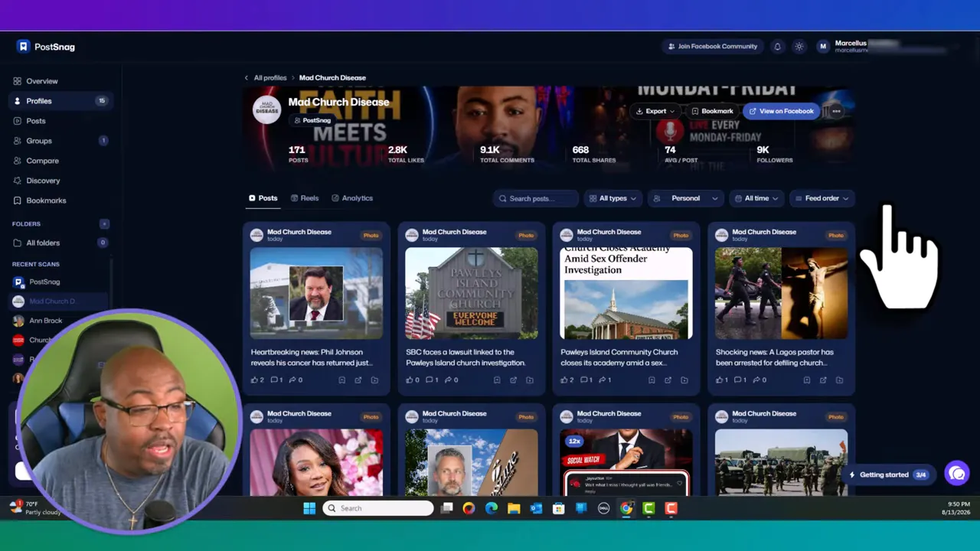Go back using the breadcrumb arrow
Viewport: 980px width, 551px height.
click(x=247, y=78)
